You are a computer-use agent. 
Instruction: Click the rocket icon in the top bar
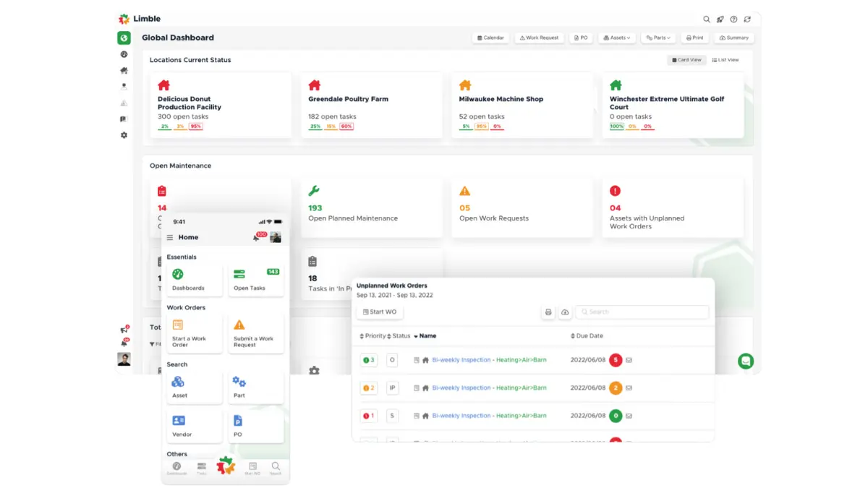pos(720,20)
